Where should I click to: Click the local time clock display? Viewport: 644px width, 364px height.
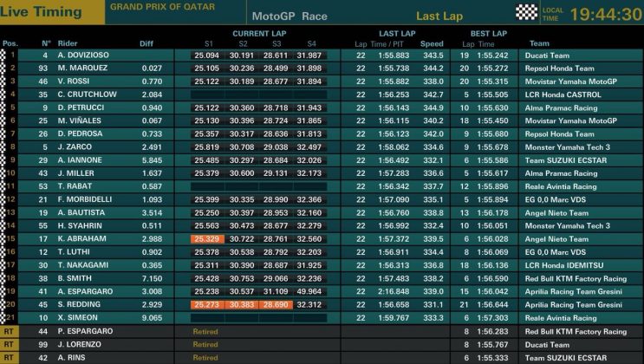(606, 14)
